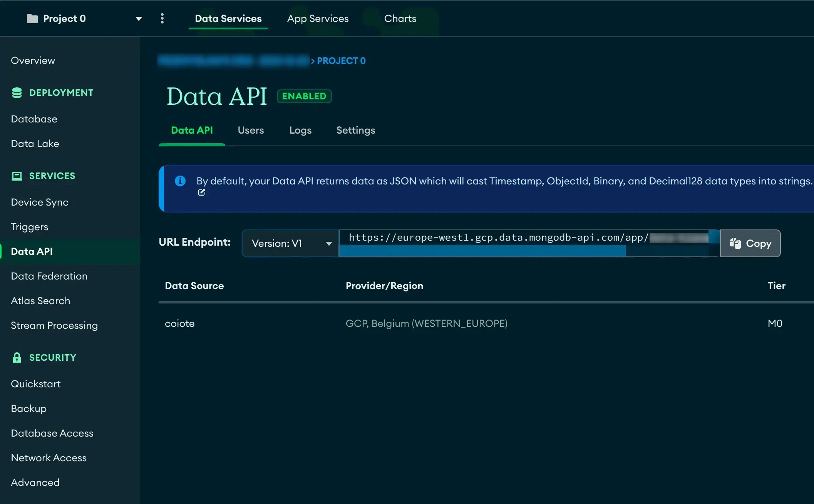Go to Backup in the sidebar
814x504 pixels.
(x=29, y=409)
